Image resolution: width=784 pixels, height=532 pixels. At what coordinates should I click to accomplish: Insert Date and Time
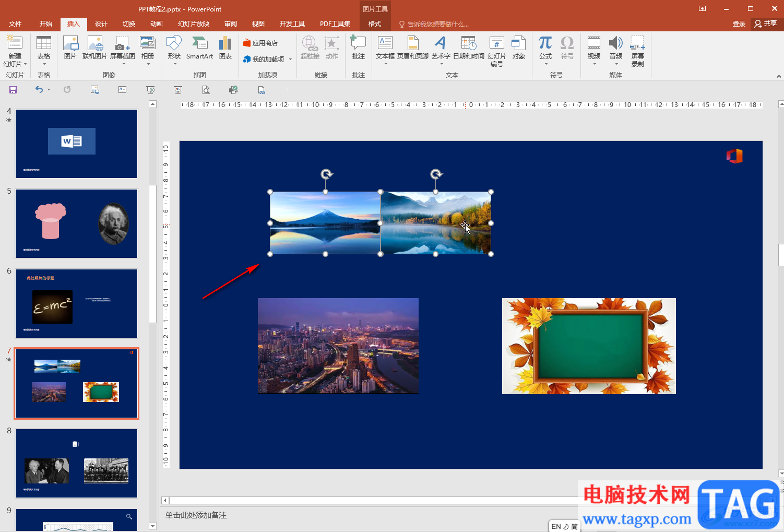[469, 48]
